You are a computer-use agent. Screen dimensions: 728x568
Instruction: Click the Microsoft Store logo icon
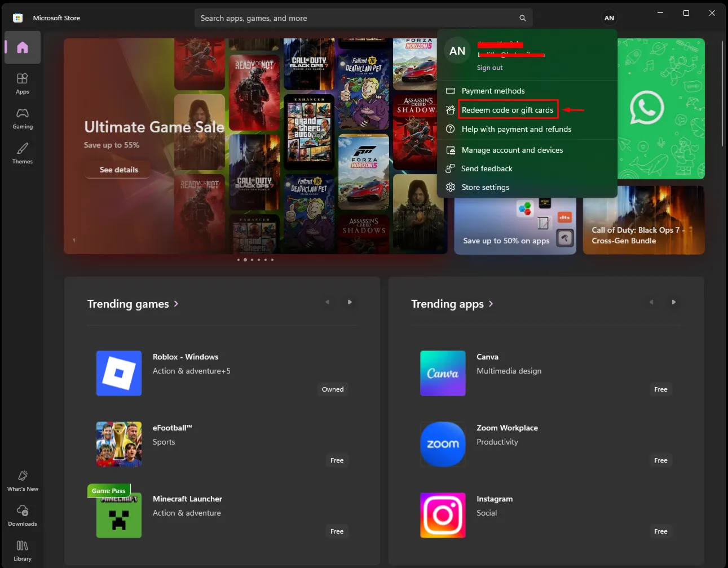pyautogui.click(x=18, y=18)
